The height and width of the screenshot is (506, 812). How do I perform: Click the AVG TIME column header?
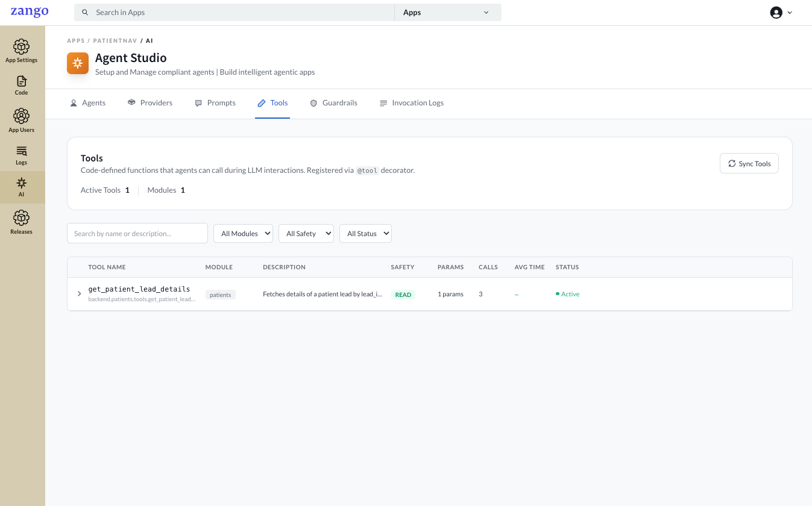(530, 267)
